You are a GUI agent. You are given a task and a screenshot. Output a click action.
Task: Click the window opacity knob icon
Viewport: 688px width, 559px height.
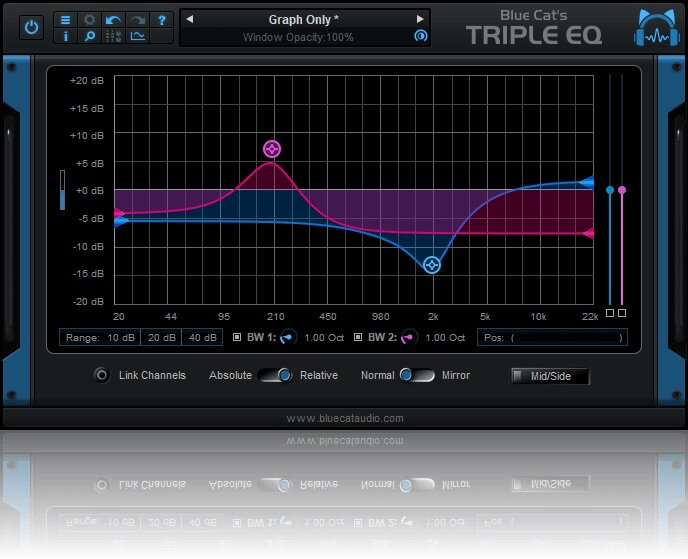(420, 36)
